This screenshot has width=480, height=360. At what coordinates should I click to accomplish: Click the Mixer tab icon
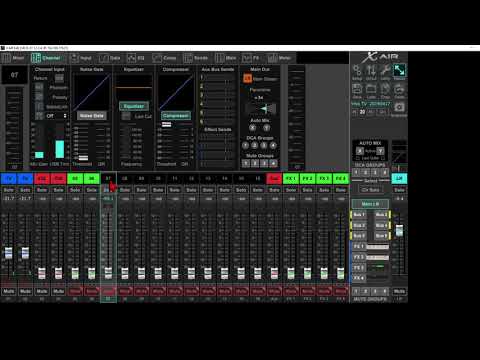click(x=6, y=58)
